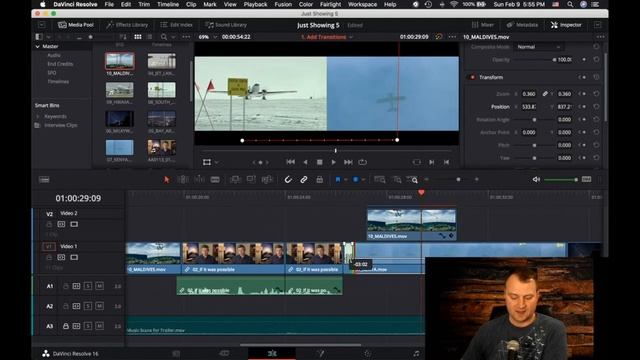
Task: Disable the Video 1 track visibility
Action: coord(74,258)
